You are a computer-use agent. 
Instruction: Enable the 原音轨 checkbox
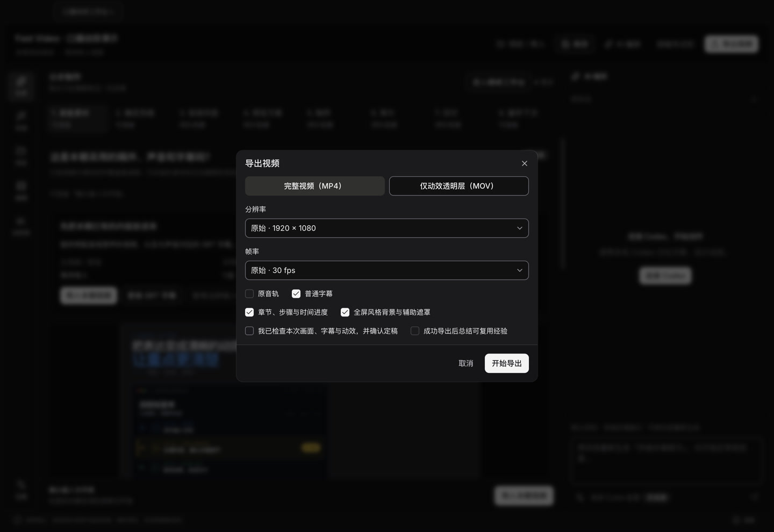click(249, 293)
